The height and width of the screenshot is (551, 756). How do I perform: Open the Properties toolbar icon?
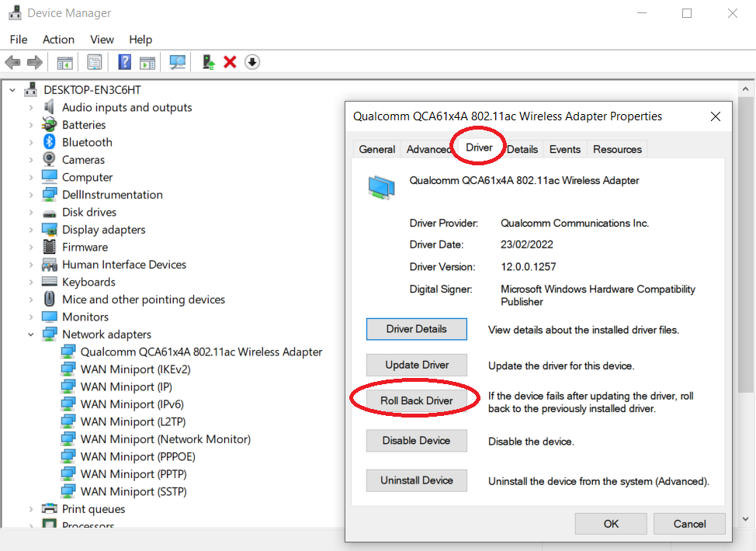coord(95,62)
